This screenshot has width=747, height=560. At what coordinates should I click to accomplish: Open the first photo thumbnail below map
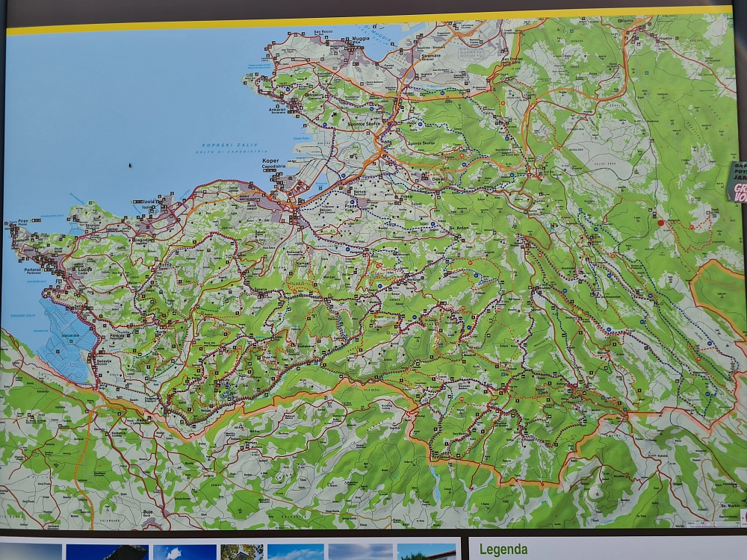pyautogui.click(x=31, y=552)
